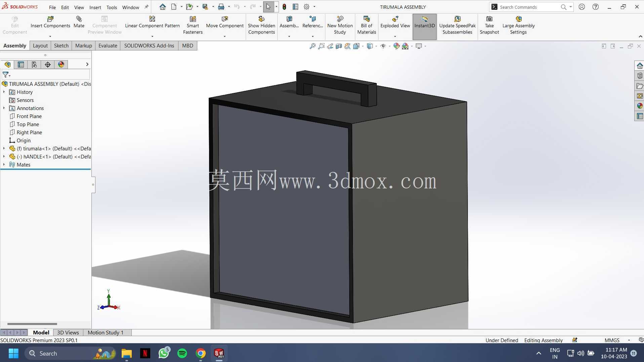
Task: Expand the Mates folder node
Action: pyautogui.click(x=4, y=165)
